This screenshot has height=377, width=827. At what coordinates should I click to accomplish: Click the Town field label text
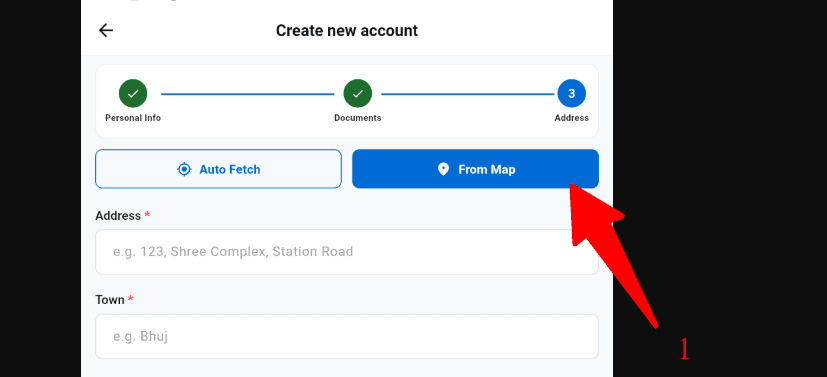(x=110, y=300)
